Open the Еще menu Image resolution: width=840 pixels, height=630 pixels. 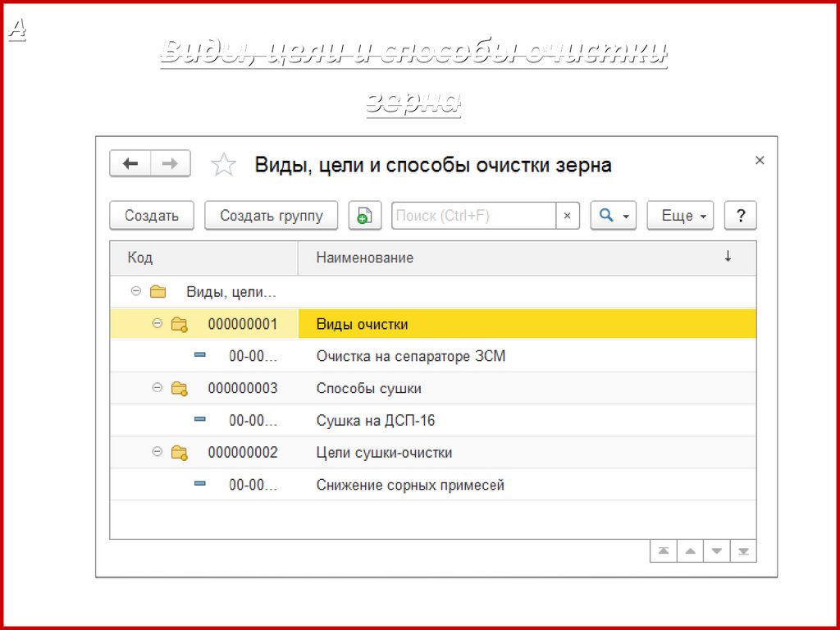680,216
